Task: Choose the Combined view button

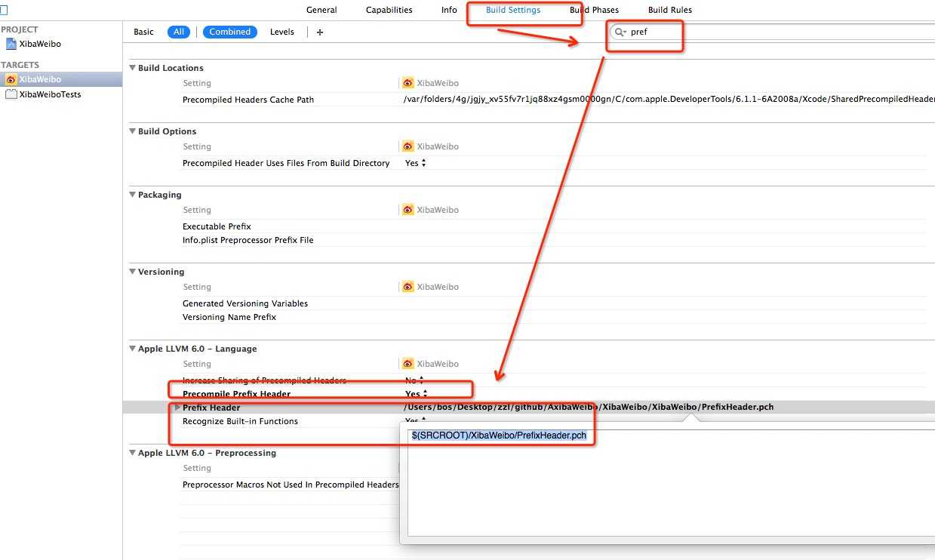Action: pyautogui.click(x=230, y=32)
